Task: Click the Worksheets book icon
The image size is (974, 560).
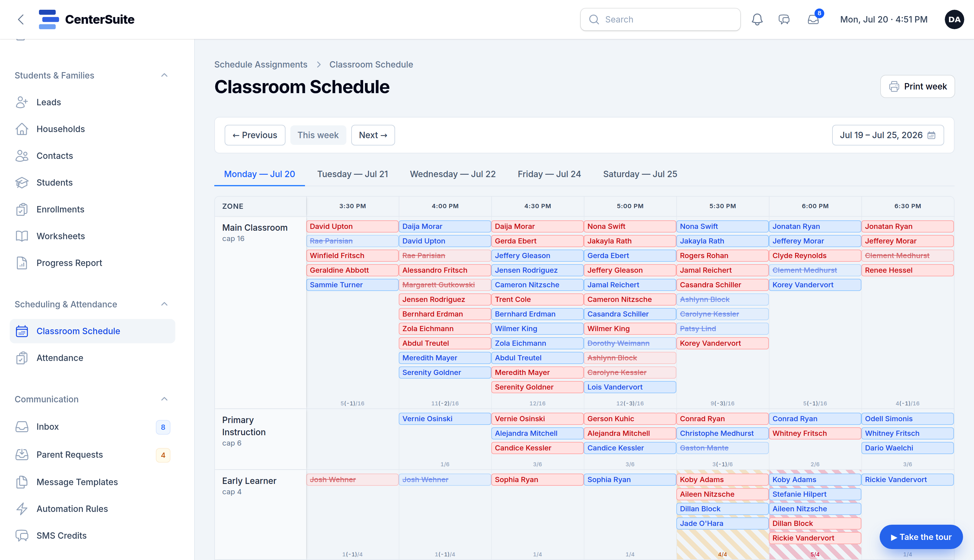Action: pos(22,236)
